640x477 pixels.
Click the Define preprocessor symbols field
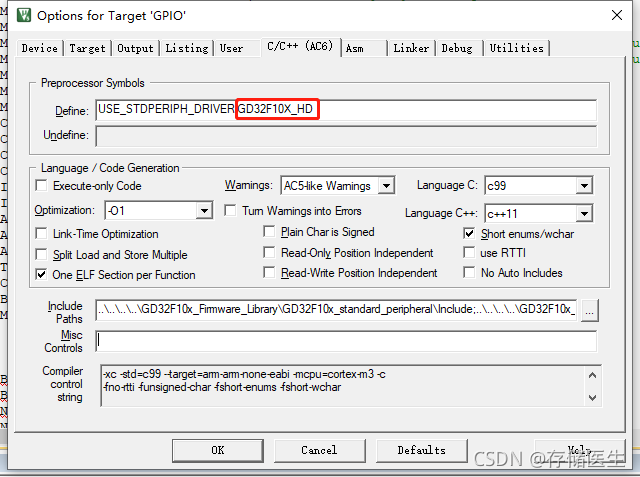tap(346, 110)
